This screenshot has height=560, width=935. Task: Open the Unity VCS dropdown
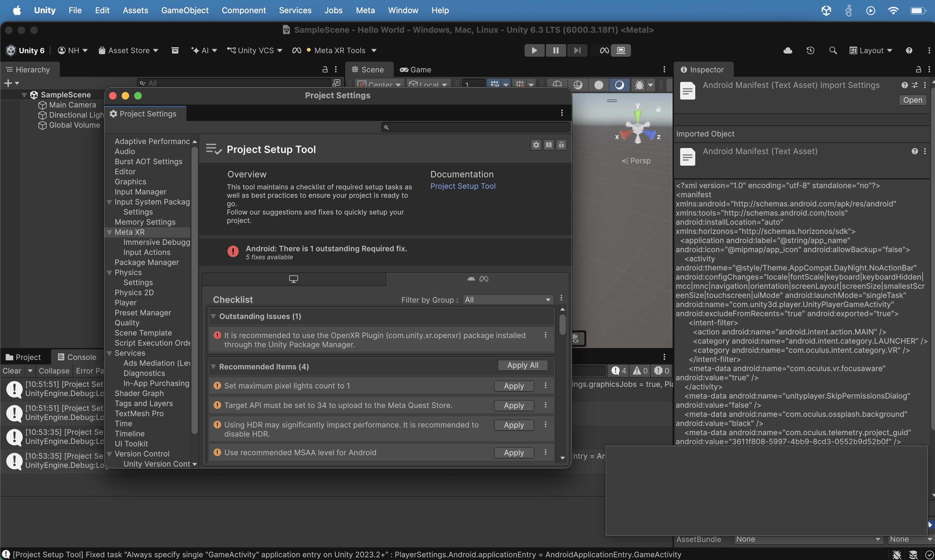click(255, 50)
